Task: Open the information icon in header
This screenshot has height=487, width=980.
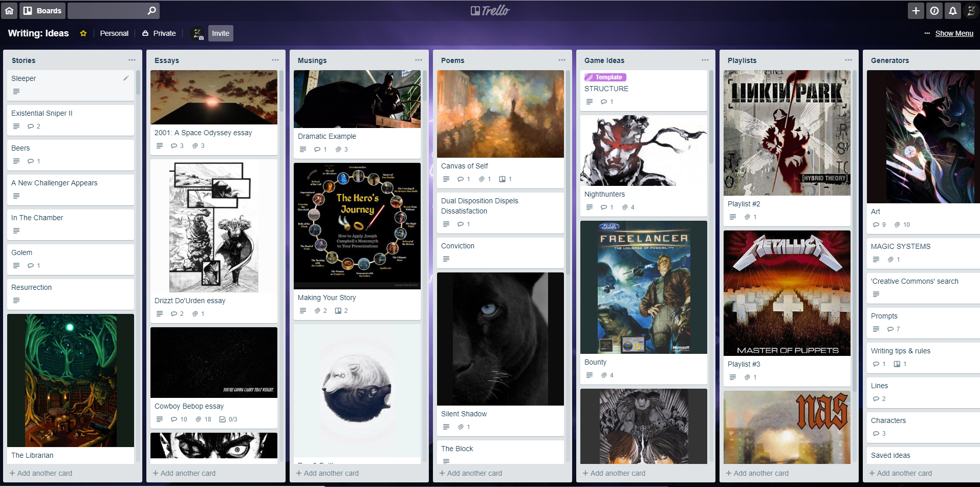Action: tap(934, 11)
